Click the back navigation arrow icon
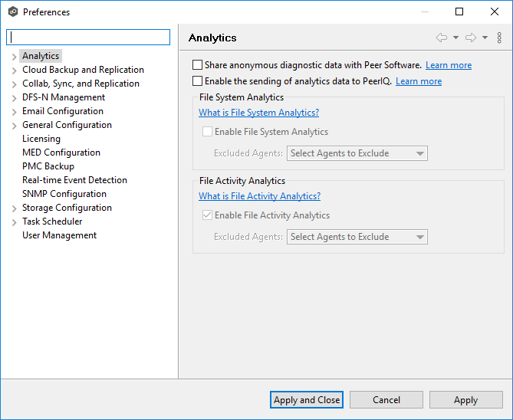This screenshot has height=420, width=513. (442, 38)
